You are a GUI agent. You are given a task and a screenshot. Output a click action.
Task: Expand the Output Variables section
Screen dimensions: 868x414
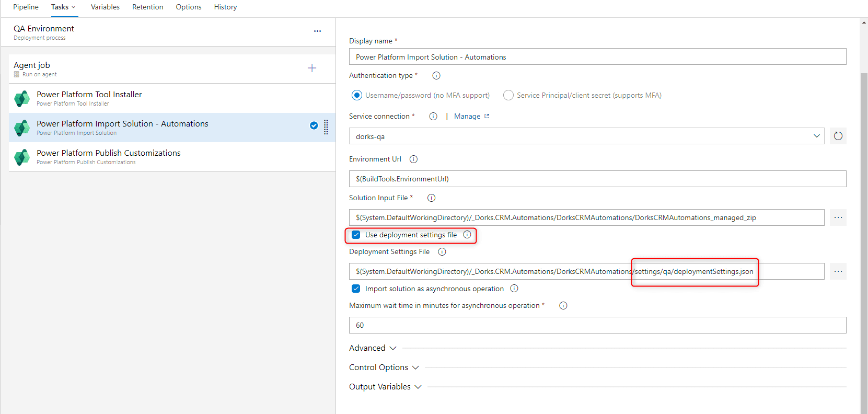point(385,387)
